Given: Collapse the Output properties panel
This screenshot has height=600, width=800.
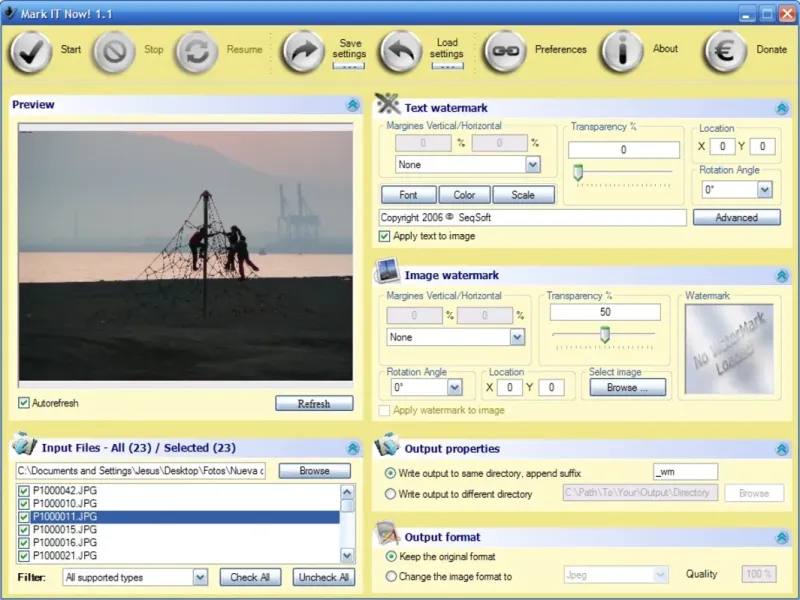Looking at the screenshot, I should 782,449.
